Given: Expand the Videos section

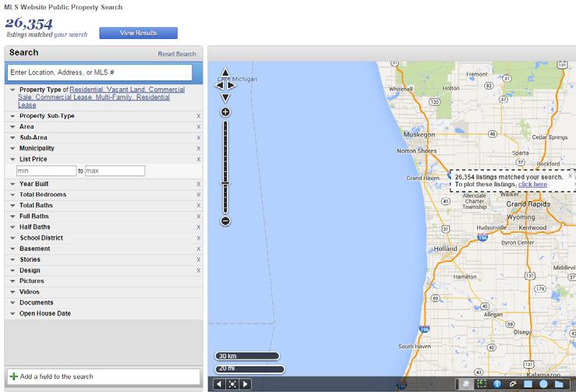Looking at the screenshot, I should [x=12, y=292].
